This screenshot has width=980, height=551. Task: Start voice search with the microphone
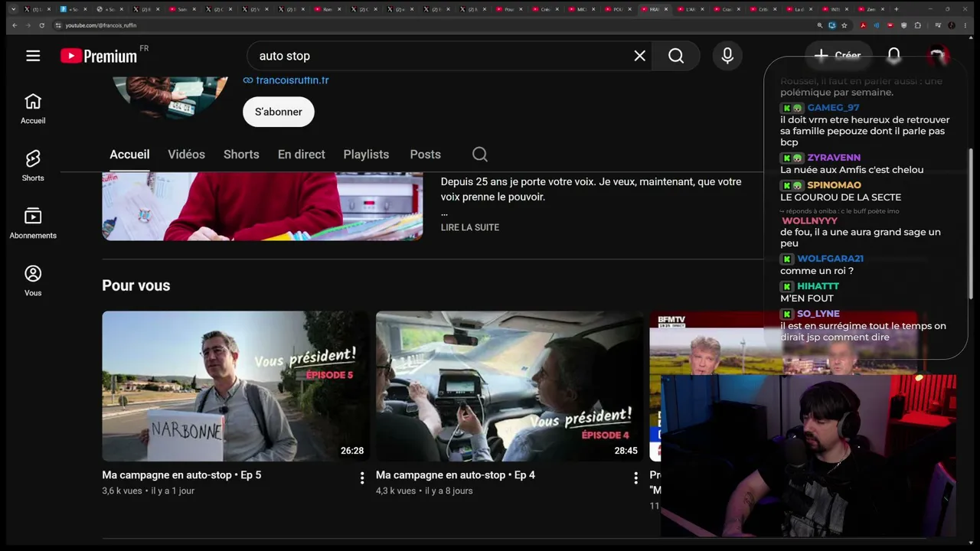(727, 56)
